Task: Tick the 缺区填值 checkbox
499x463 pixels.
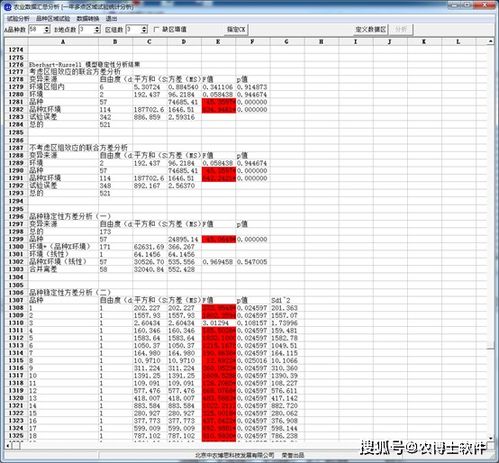Action: click(x=156, y=29)
